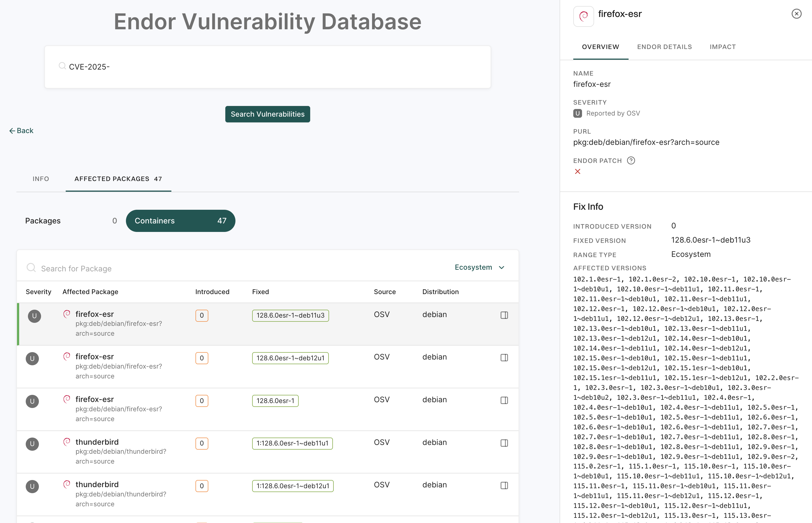Viewport: 812px width, 523px height.
Task: Switch to the Info tab
Action: pyautogui.click(x=41, y=179)
